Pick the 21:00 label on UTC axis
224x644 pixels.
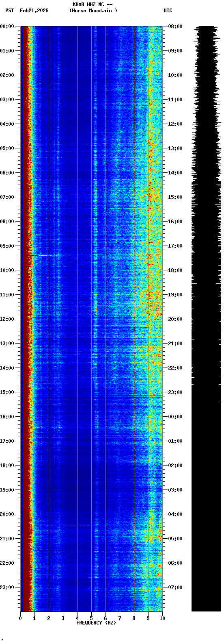click(x=175, y=344)
